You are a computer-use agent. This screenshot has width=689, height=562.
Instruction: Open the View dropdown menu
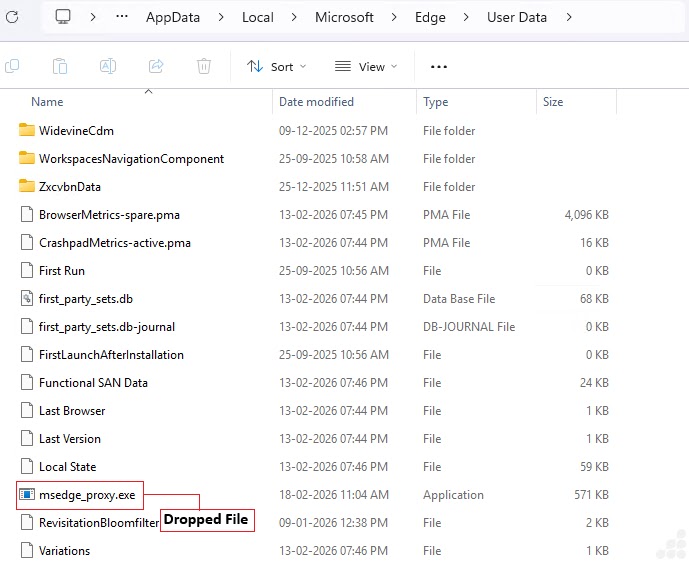[365, 67]
